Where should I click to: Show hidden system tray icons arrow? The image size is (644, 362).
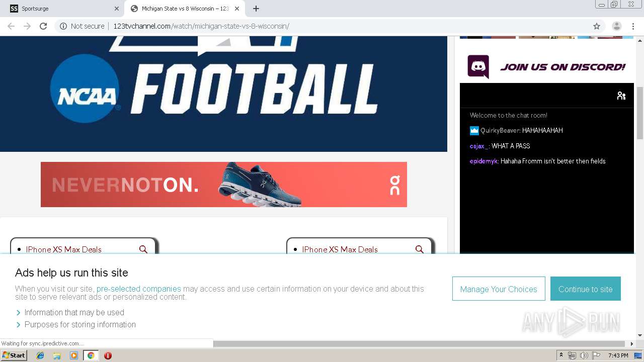[561, 355]
